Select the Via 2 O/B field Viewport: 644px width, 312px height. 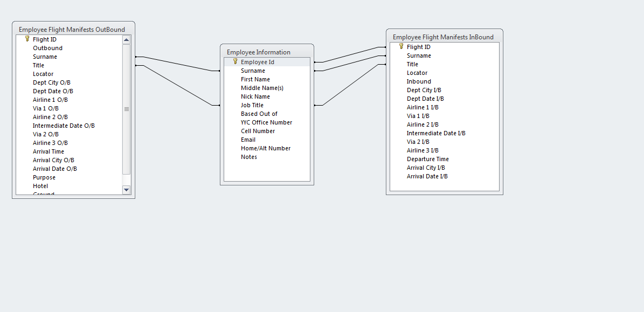pyautogui.click(x=46, y=134)
